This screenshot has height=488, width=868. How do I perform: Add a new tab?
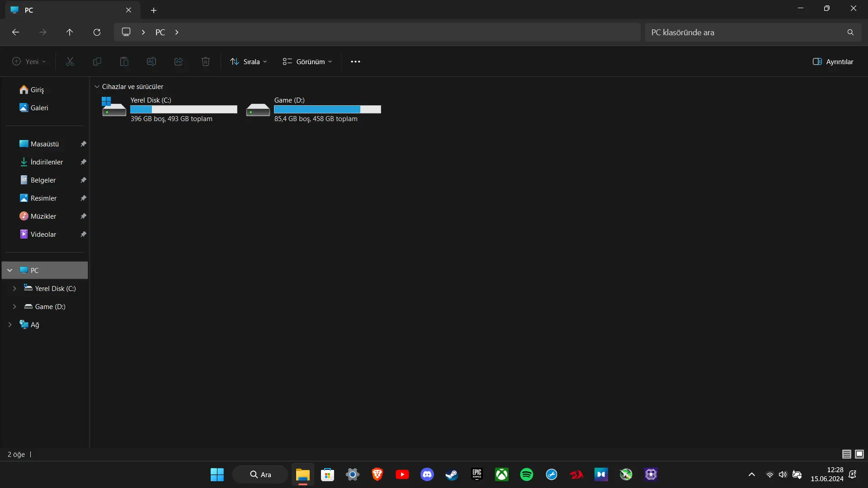point(154,10)
